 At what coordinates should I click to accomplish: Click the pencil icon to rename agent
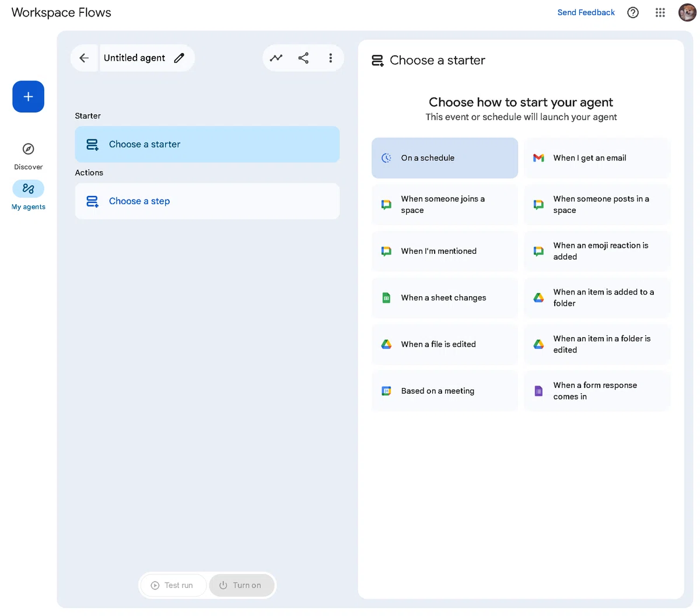coord(179,58)
